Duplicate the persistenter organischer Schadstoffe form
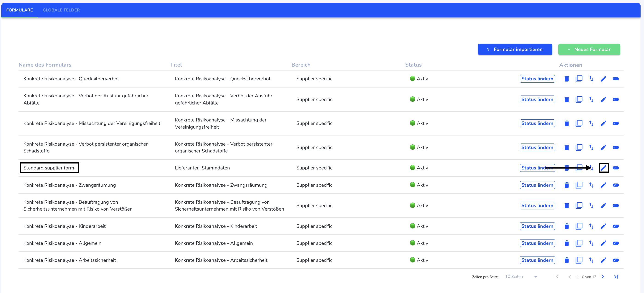The width and height of the screenshot is (644, 293). [579, 147]
